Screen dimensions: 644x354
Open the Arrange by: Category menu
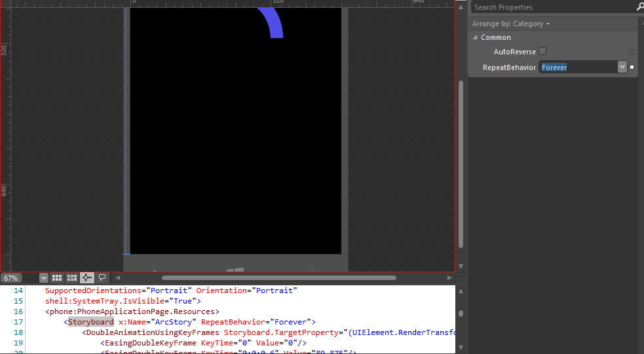511,24
